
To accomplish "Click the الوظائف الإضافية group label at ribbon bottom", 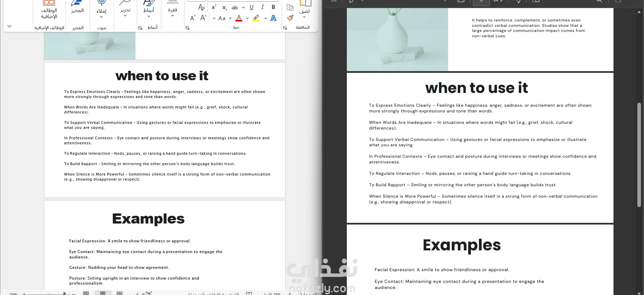I will click(x=49, y=28).
